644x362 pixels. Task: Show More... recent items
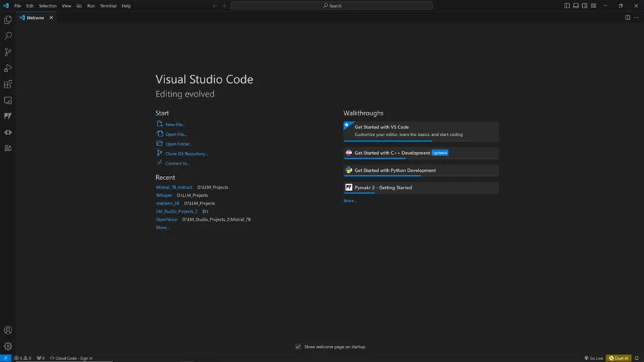click(x=162, y=228)
